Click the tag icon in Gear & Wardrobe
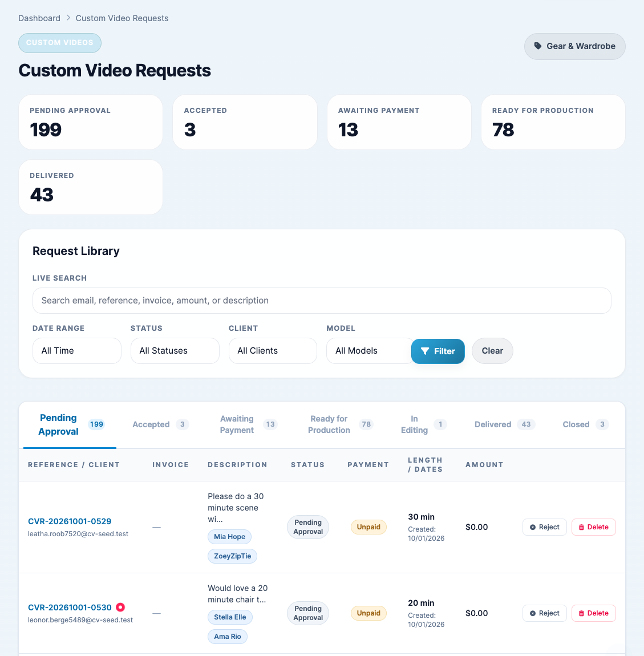This screenshot has width=644, height=656. click(538, 46)
